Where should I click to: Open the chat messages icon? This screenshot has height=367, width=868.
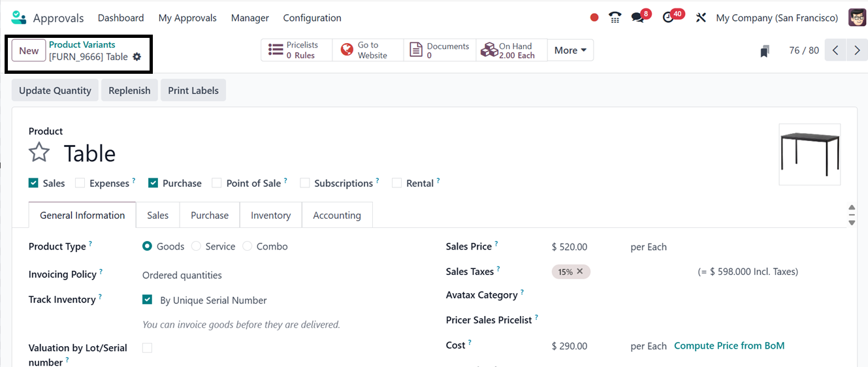637,18
